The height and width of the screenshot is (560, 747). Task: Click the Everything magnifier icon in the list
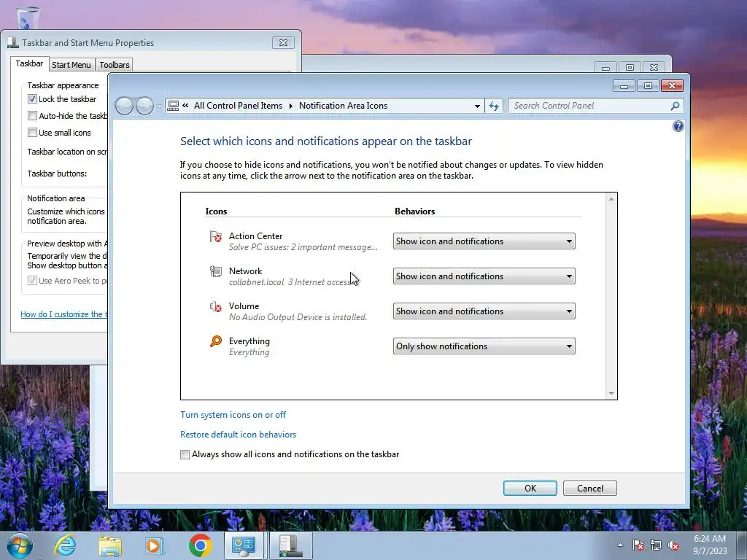tap(216, 341)
